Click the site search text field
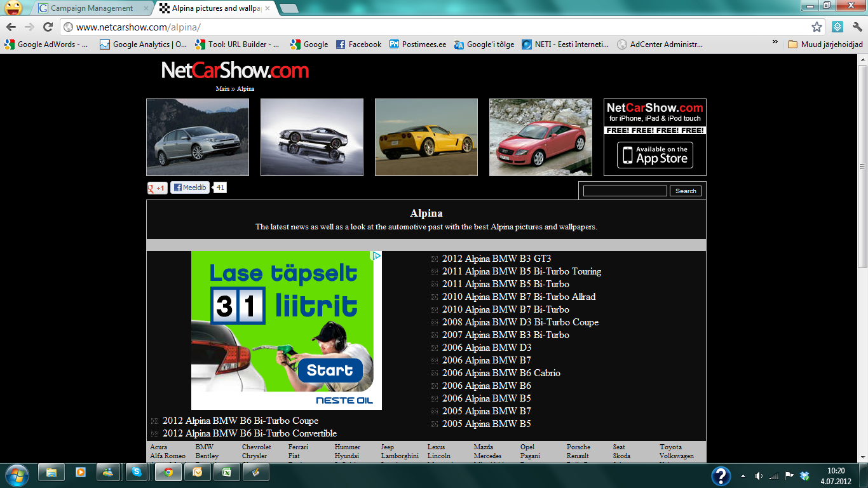 pos(625,191)
